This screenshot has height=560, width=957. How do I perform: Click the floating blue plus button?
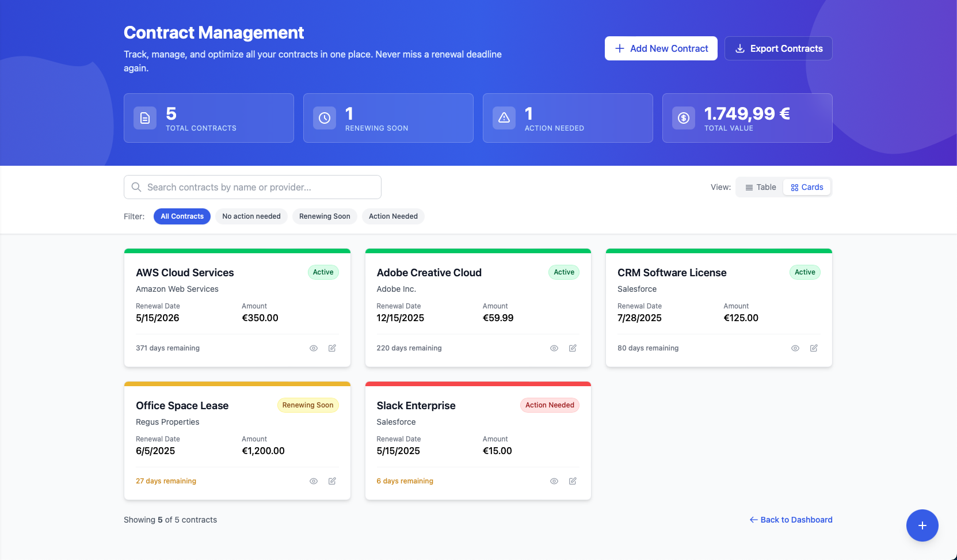coord(922,525)
